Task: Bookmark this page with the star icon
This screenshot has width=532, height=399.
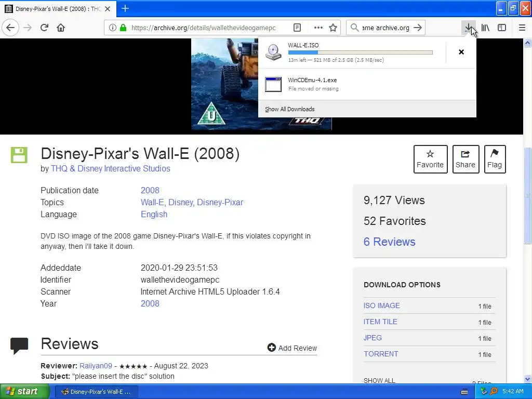Action: coord(333,28)
